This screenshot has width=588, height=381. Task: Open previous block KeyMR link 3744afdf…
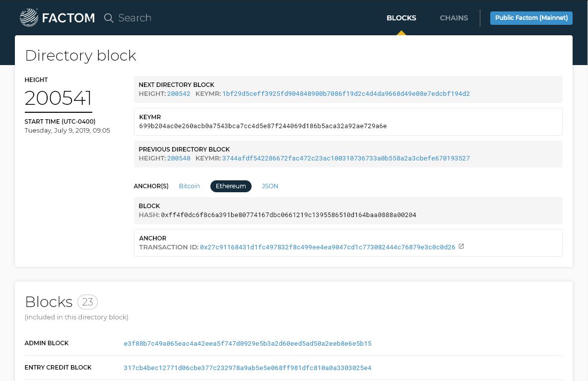coord(346,158)
